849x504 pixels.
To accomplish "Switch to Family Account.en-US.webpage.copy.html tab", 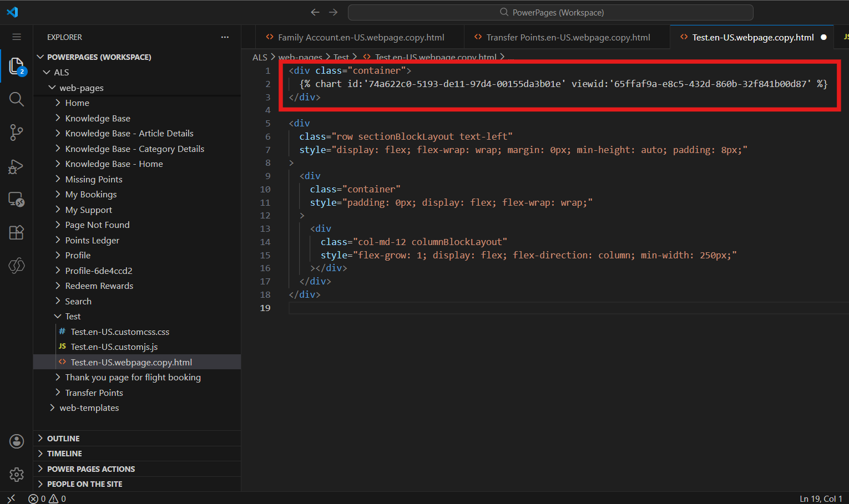I will point(361,37).
